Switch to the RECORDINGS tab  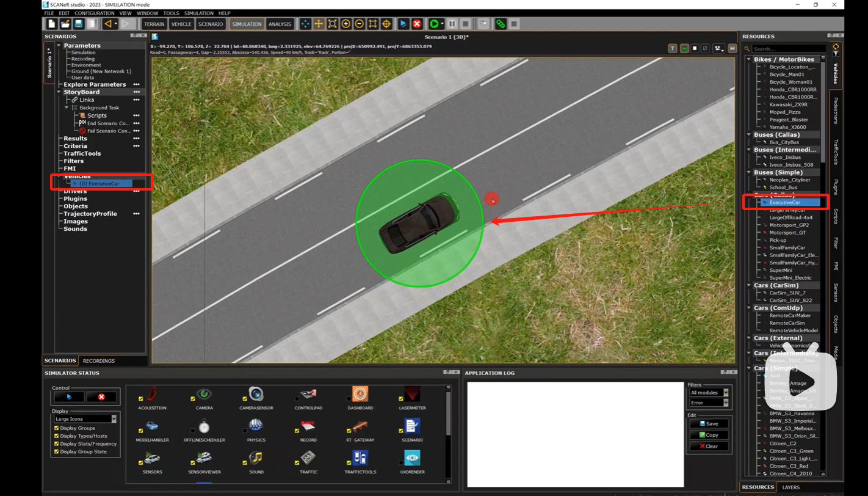99,361
